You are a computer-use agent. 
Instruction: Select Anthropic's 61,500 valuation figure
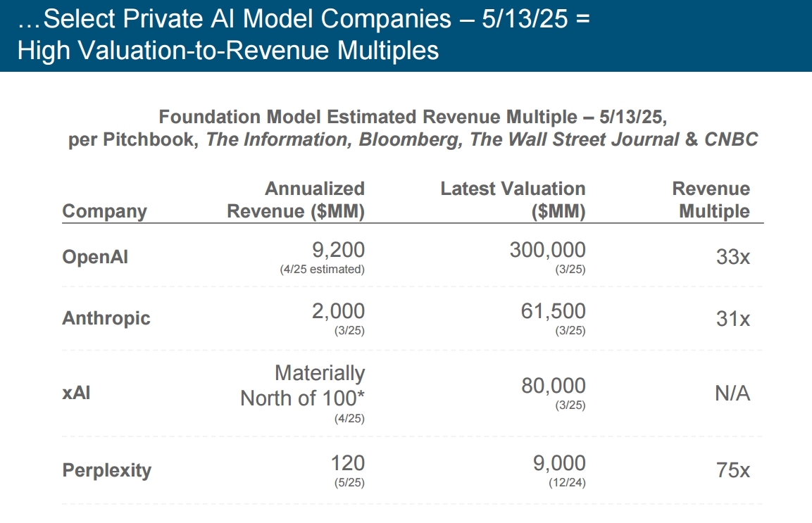pos(552,310)
